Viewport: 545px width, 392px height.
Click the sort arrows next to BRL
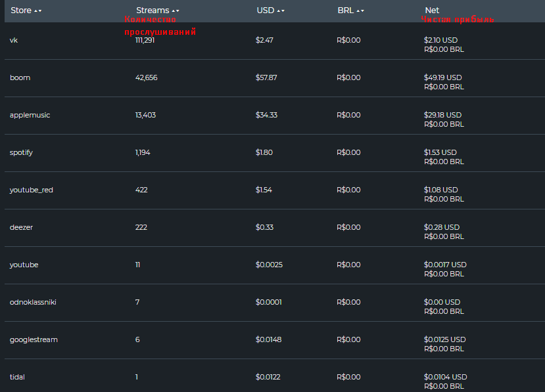tap(360, 11)
